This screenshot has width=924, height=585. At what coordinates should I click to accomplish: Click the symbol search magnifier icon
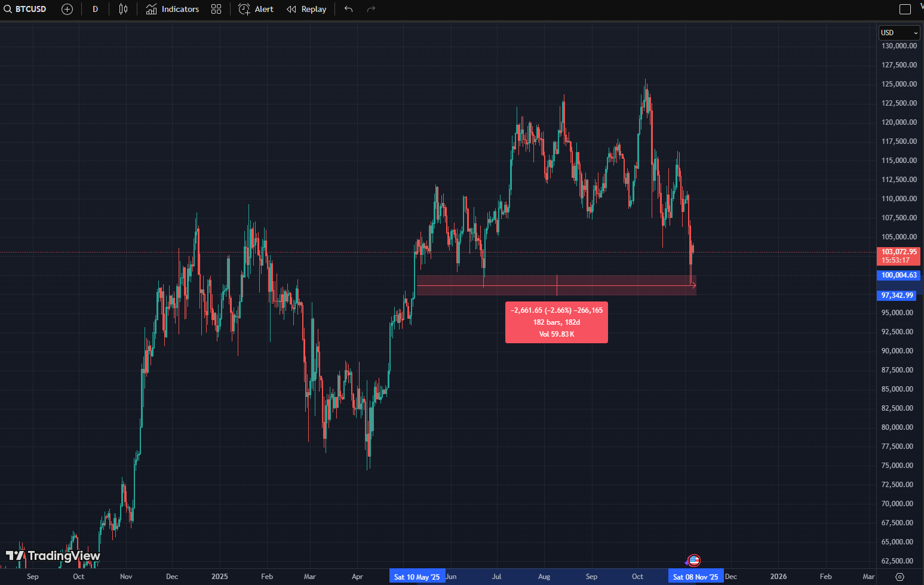(8, 9)
